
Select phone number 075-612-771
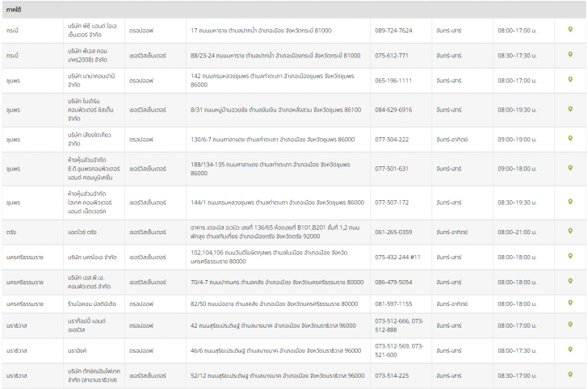[392, 56]
